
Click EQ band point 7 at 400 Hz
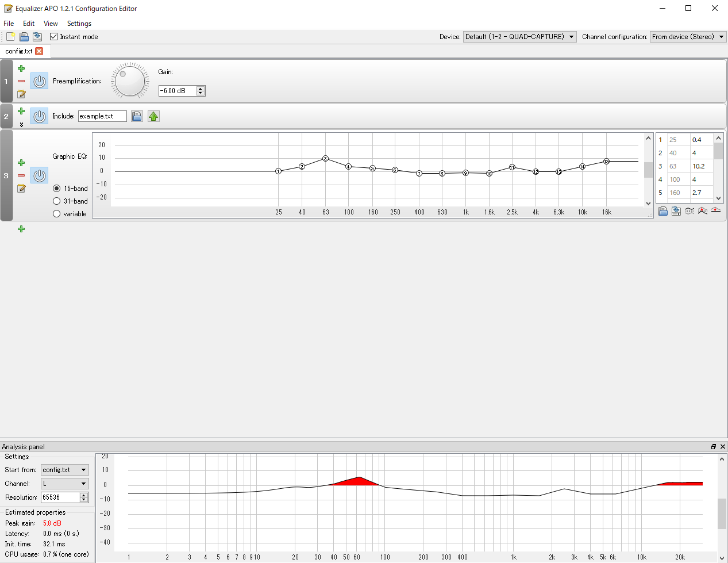click(x=419, y=173)
